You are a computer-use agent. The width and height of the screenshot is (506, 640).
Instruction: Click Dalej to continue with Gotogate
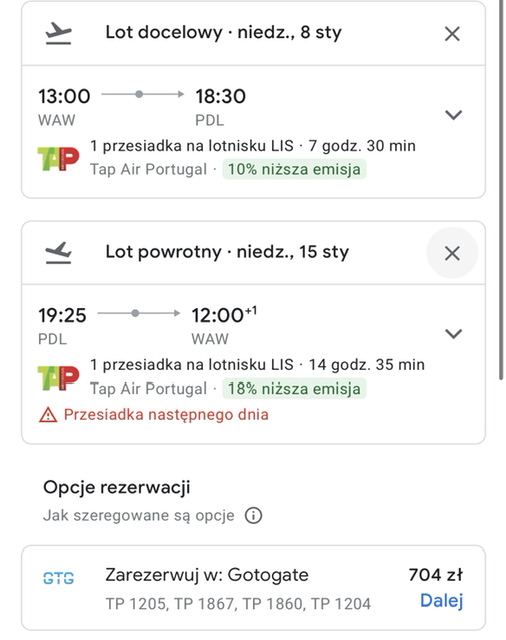pos(442,600)
